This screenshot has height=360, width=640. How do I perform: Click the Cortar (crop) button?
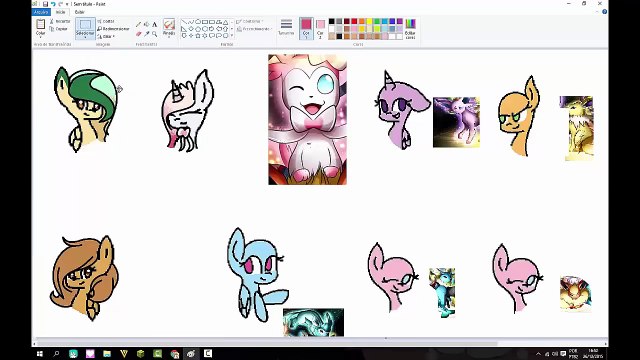(x=106, y=21)
